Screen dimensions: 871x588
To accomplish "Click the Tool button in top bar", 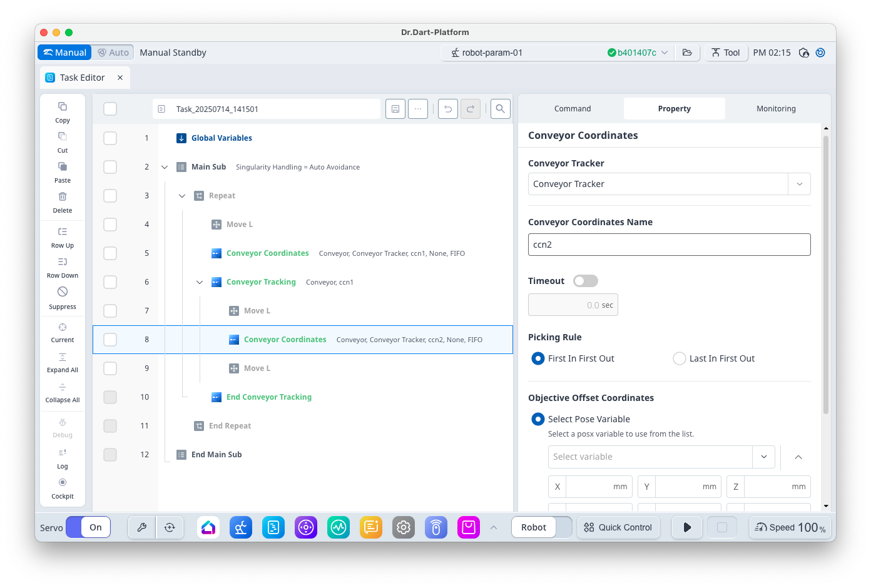I will [x=725, y=53].
